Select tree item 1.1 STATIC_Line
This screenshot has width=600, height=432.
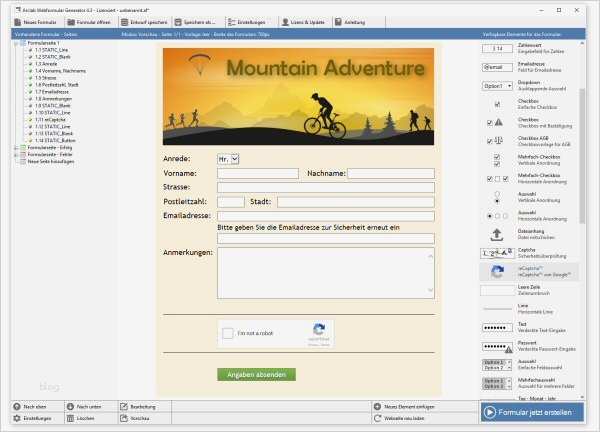click(x=51, y=50)
